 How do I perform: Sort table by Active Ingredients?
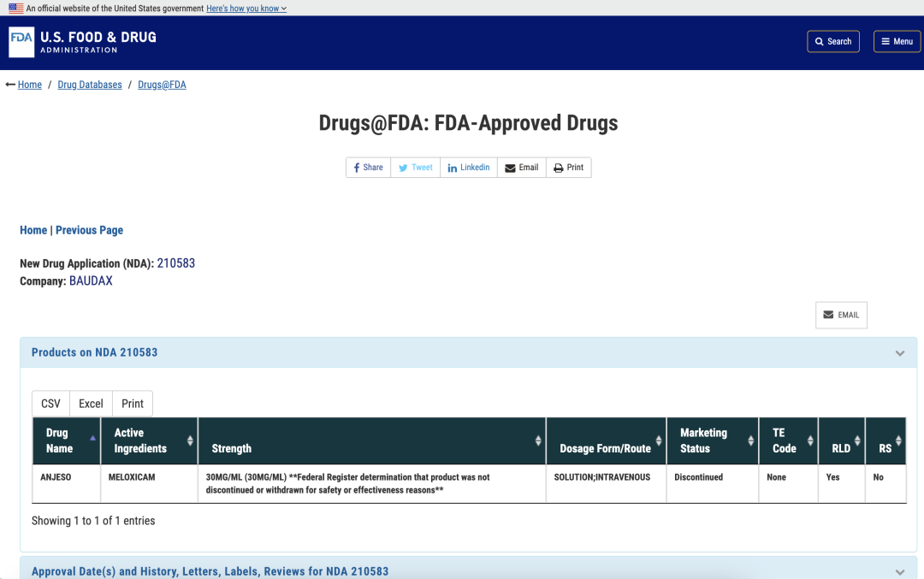pyautogui.click(x=150, y=440)
